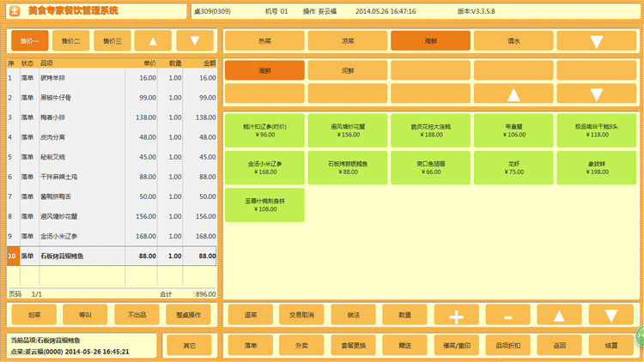Viewport: 644px width, 362px height.
Task: Select order row 2 priced 99.00
Action: pyautogui.click(x=112, y=98)
